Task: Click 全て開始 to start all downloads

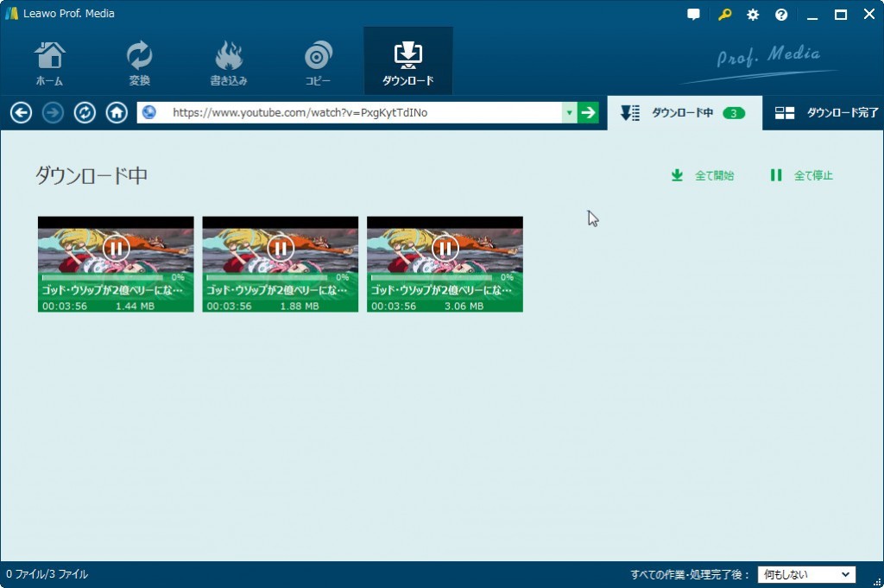Action: point(703,175)
